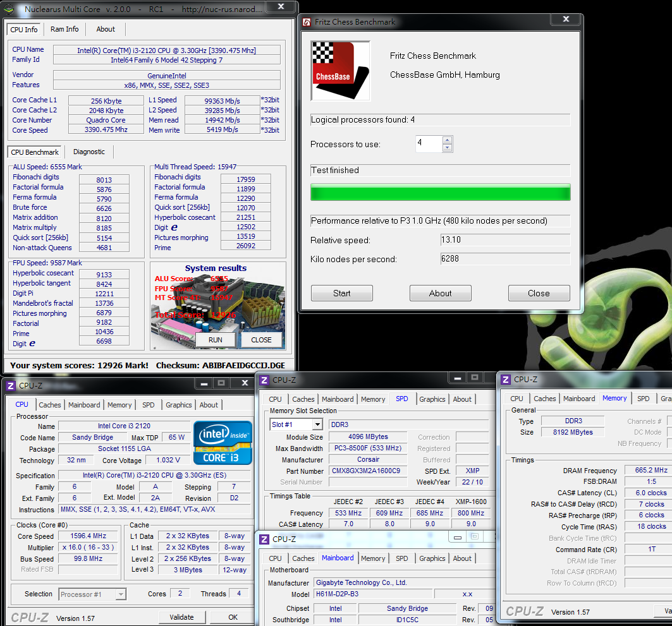Open Caches tab in CPU-Z Memory window
This screenshot has width=672, height=626.
tap(545, 399)
